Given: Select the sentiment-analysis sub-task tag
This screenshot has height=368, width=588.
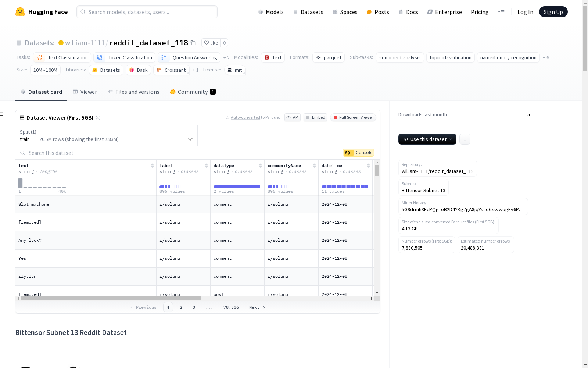Looking at the screenshot, I should tap(400, 57).
